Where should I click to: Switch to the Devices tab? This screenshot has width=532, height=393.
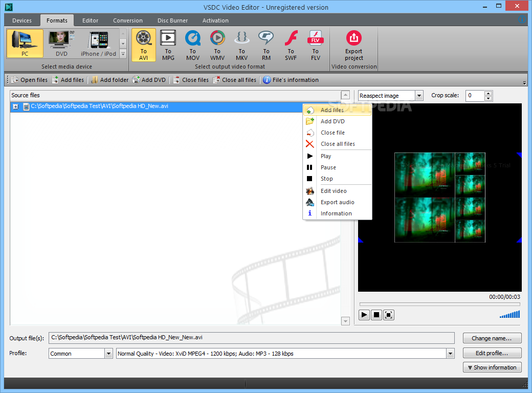pyautogui.click(x=21, y=20)
